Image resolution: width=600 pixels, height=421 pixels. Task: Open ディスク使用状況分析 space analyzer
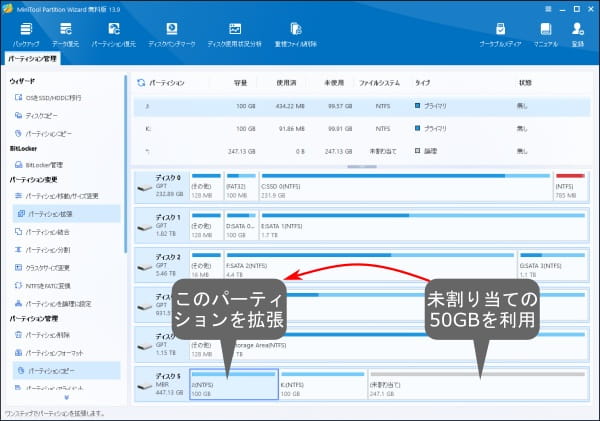pyautogui.click(x=235, y=34)
